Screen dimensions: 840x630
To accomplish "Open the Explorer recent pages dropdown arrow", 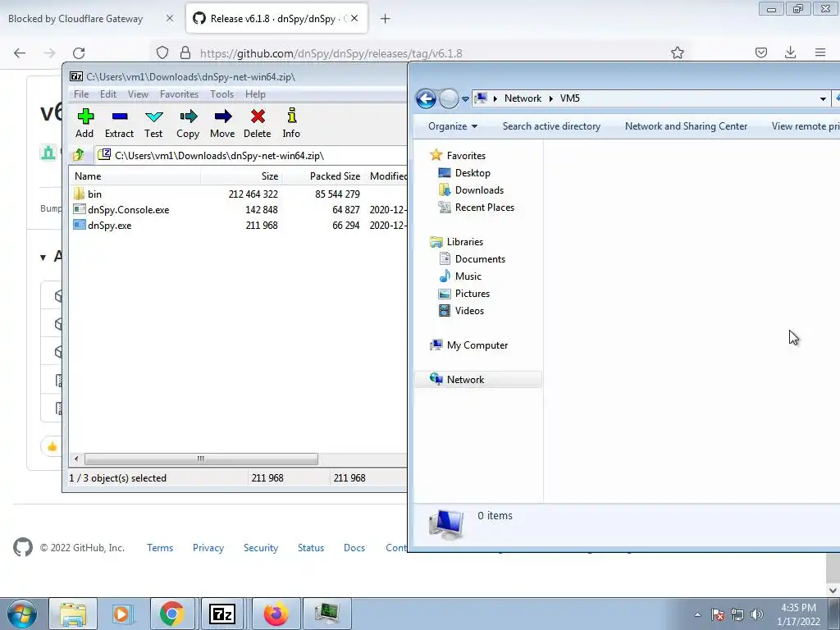I will pos(466,98).
